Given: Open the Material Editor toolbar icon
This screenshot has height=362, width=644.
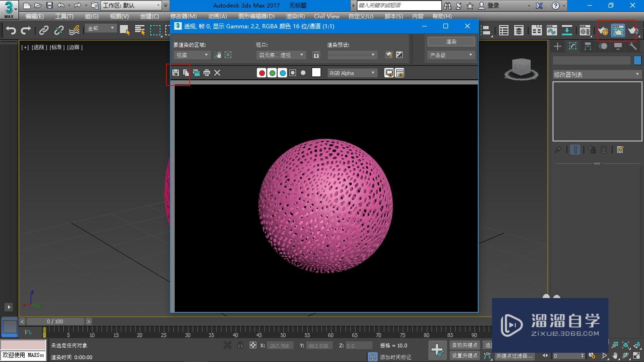Looking at the screenshot, I should point(585,31).
